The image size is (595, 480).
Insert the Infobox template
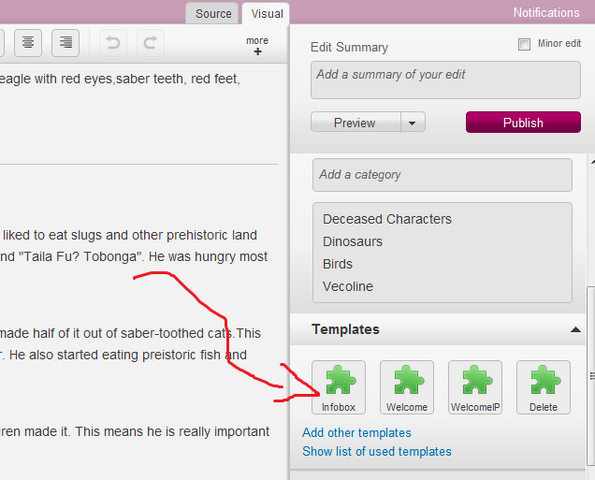pyautogui.click(x=338, y=387)
